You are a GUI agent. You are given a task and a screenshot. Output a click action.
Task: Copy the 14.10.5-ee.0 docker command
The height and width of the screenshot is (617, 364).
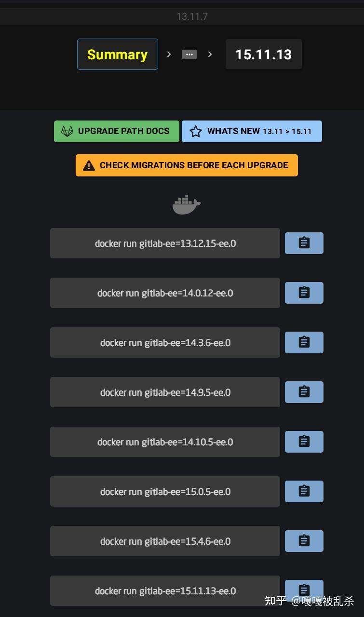304,442
